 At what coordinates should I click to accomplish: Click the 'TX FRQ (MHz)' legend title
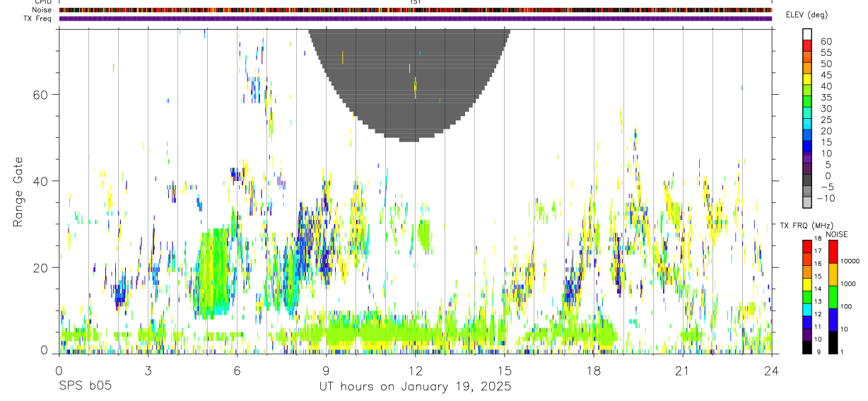pos(807,225)
